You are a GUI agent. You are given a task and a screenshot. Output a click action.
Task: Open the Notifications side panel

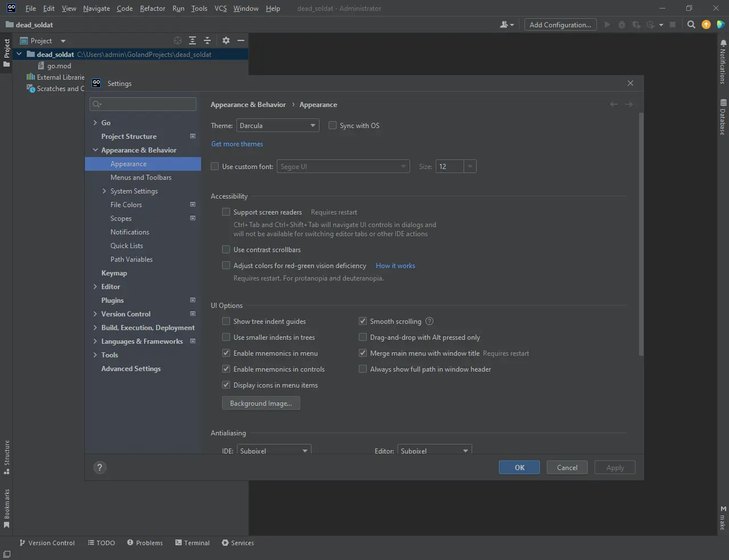(x=723, y=63)
